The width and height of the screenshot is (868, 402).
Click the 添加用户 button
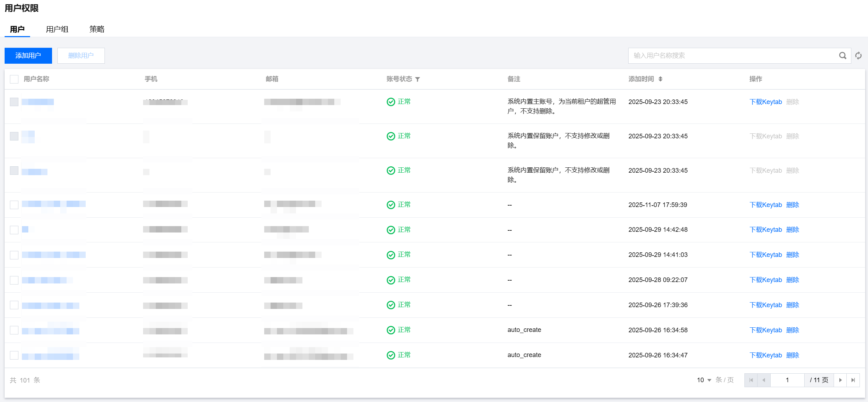click(28, 56)
